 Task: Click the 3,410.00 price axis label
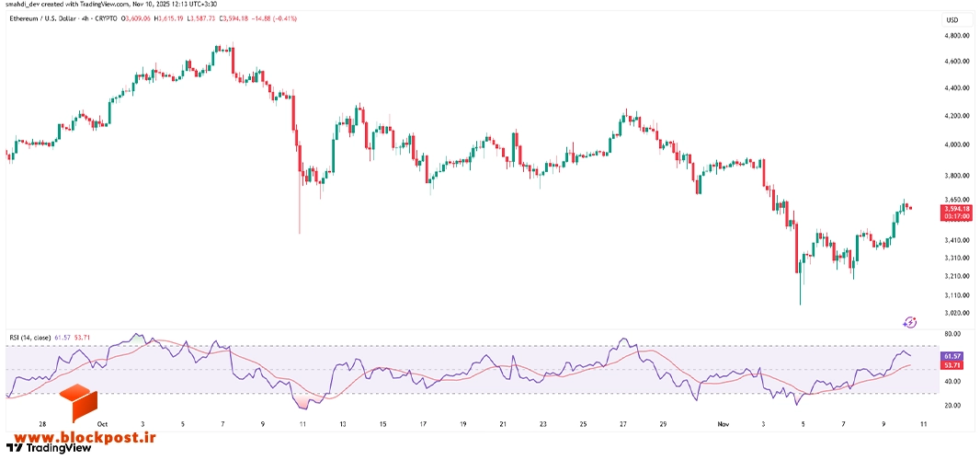pos(957,240)
